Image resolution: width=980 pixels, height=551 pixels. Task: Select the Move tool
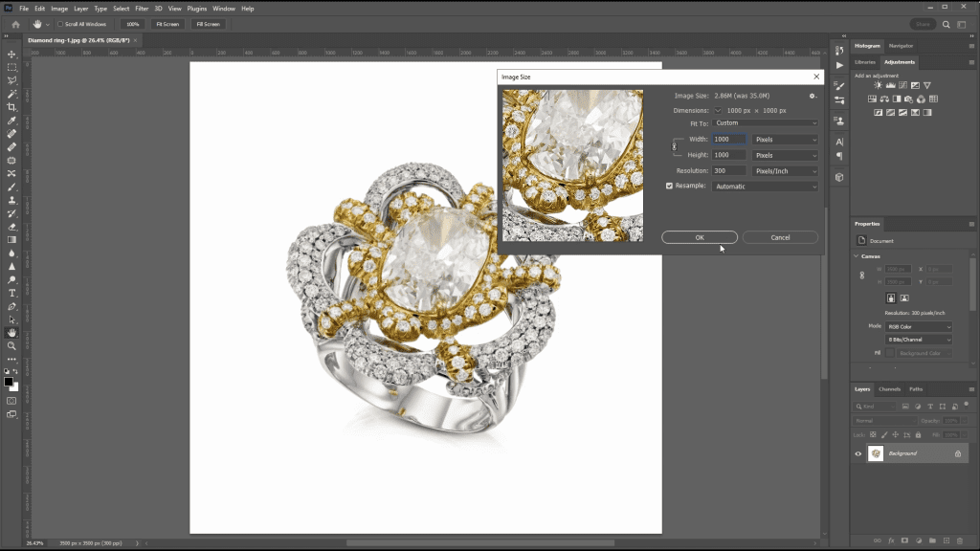[x=11, y=54]
